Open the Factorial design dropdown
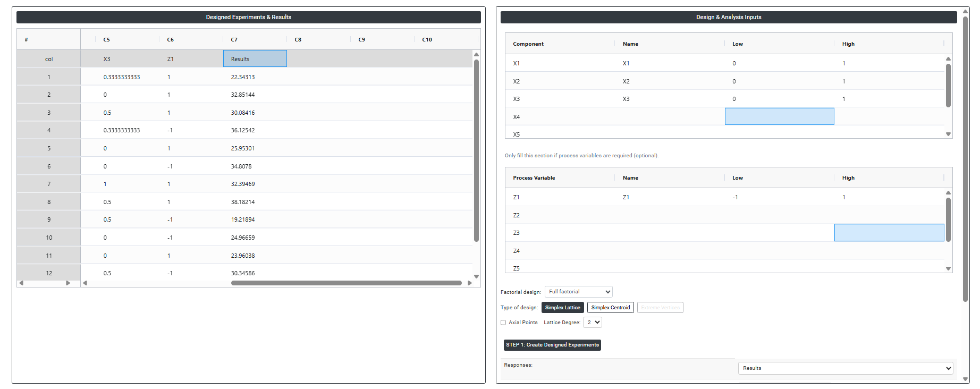 coord(579,292)
